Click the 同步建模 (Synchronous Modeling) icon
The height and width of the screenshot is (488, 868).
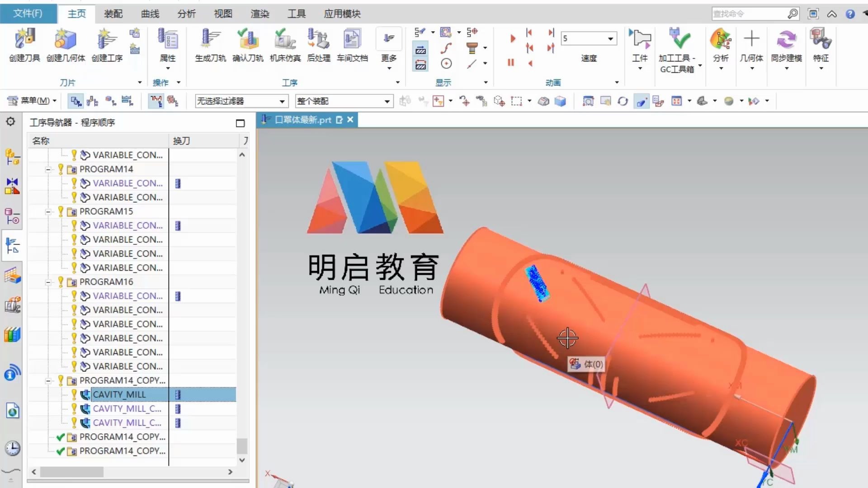[786, 40]
